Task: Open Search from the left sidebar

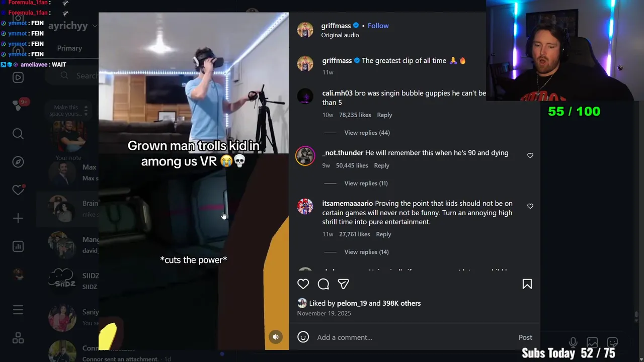Action: 18,133
